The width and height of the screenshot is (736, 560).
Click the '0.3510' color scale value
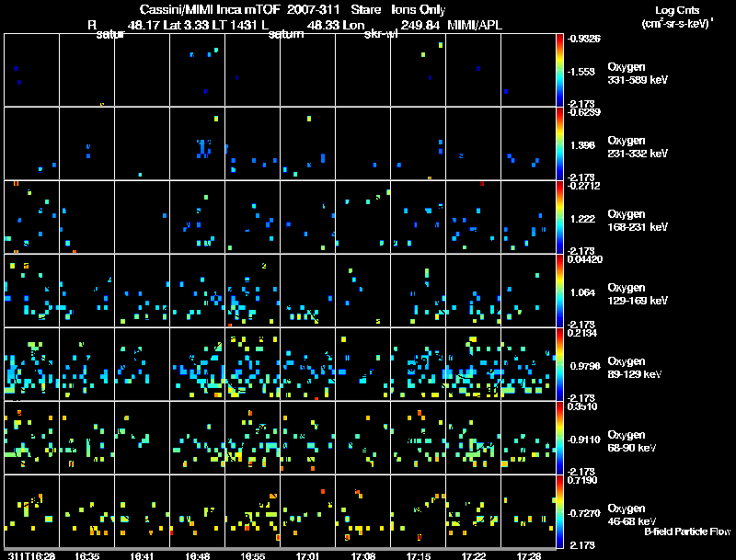(582, 406)
